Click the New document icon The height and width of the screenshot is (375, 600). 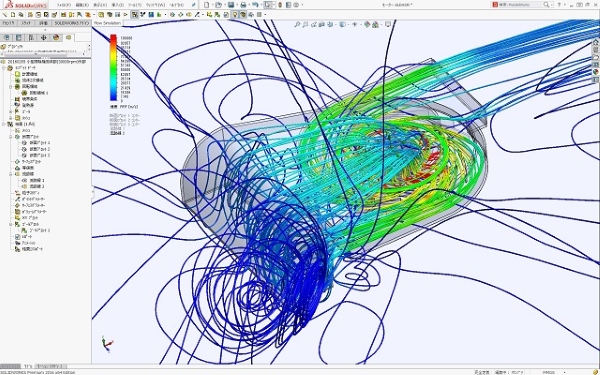tap(207, 5)
